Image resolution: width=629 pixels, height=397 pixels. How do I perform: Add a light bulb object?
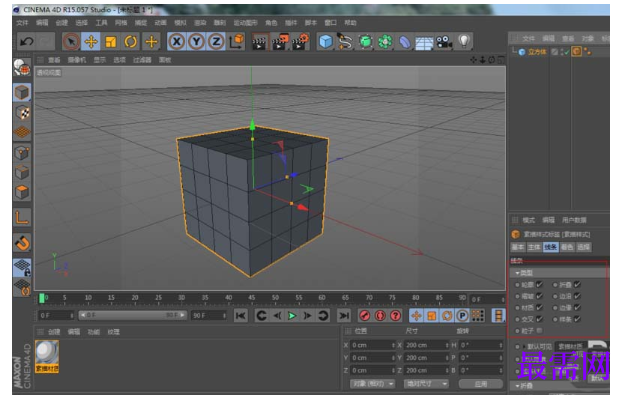click(x=464, y=41)
